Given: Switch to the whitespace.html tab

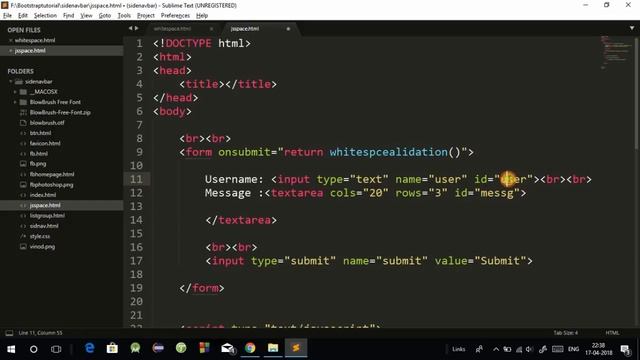Looking at the screenshot, I should [x=172, y=29].
